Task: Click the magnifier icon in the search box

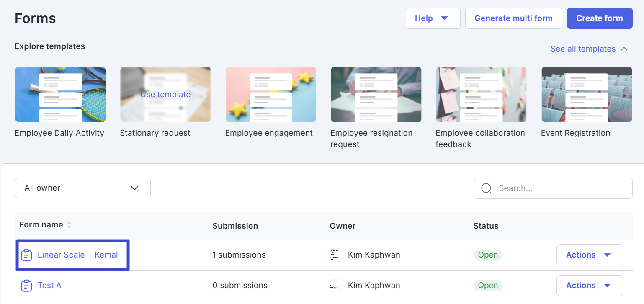Action: point(486,188)
